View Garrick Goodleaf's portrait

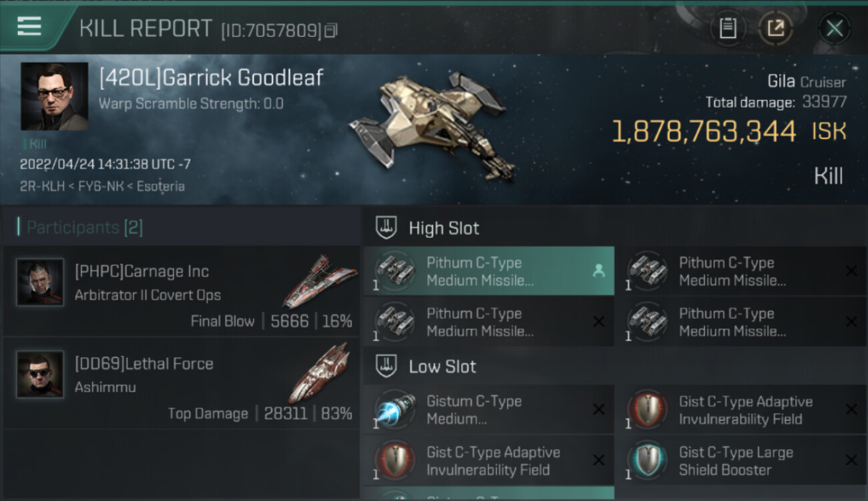54,96
